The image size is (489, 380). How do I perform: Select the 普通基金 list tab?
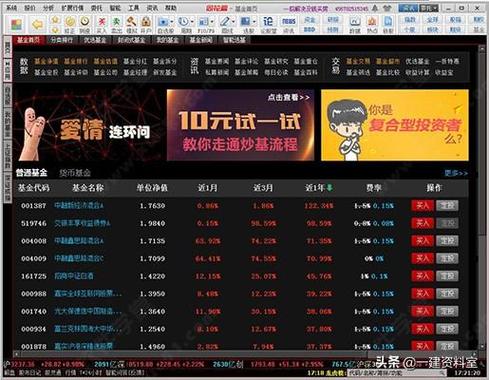click(31, 173)
